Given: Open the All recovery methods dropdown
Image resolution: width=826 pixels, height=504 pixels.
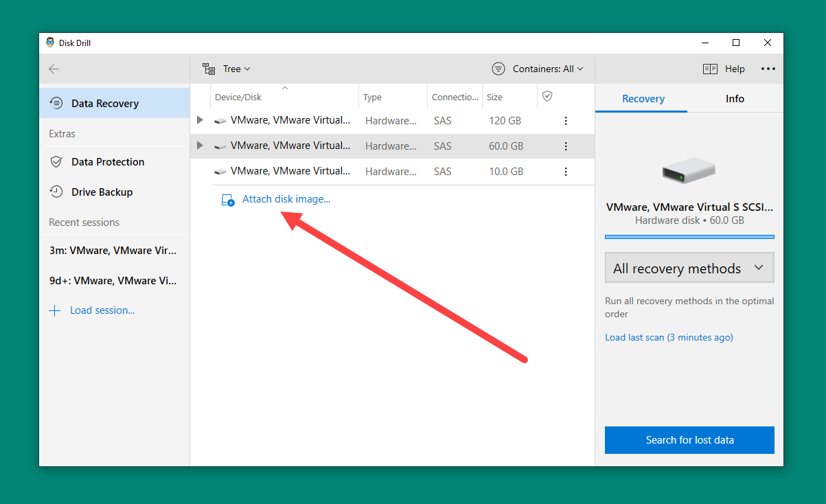Looking at the screenshot, I should [689, 268].
